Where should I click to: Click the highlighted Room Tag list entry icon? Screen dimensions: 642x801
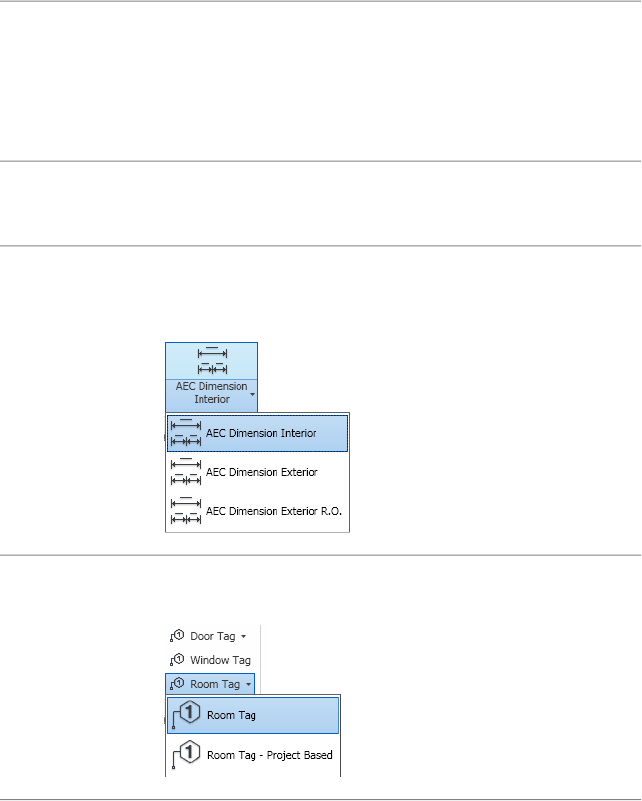coord(187,716)
